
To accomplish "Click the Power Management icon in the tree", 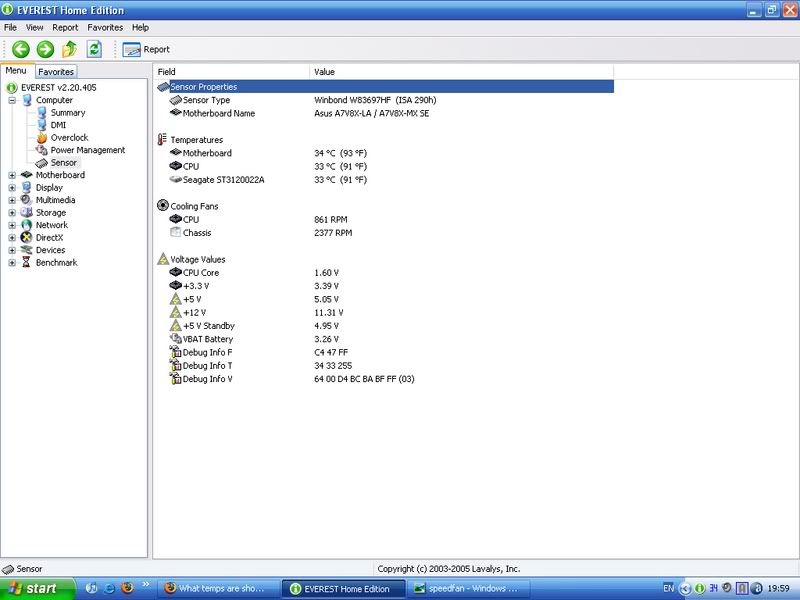I will click(x=42, y=150).
